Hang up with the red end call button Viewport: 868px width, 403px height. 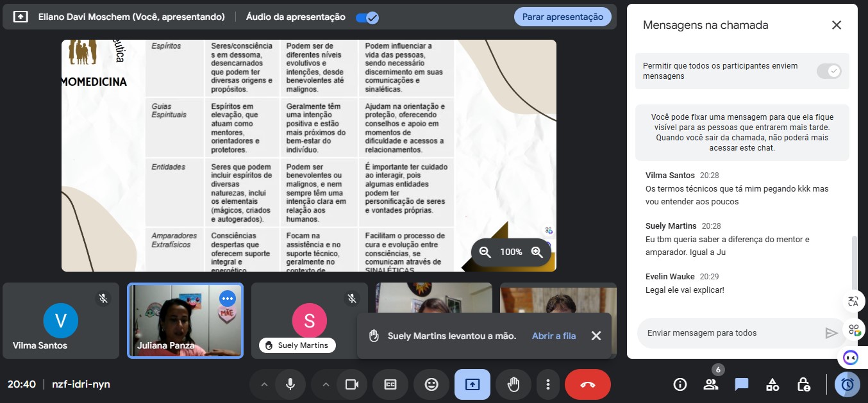[587, 384]
